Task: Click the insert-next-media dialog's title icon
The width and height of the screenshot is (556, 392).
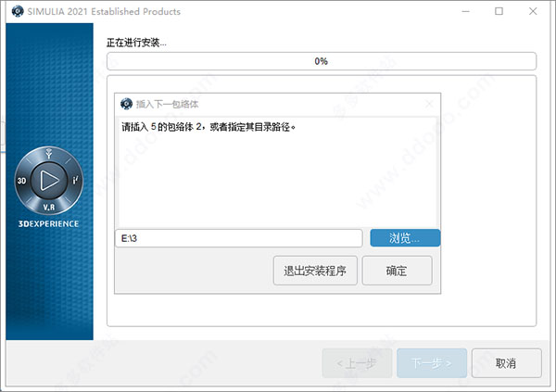Action: point(127,104)
